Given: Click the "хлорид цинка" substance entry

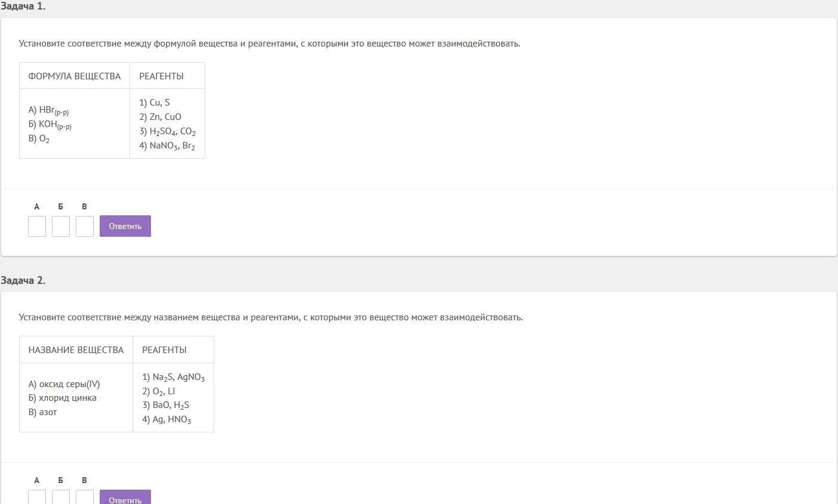Looking at the screenshot, I should pos(62,398).
